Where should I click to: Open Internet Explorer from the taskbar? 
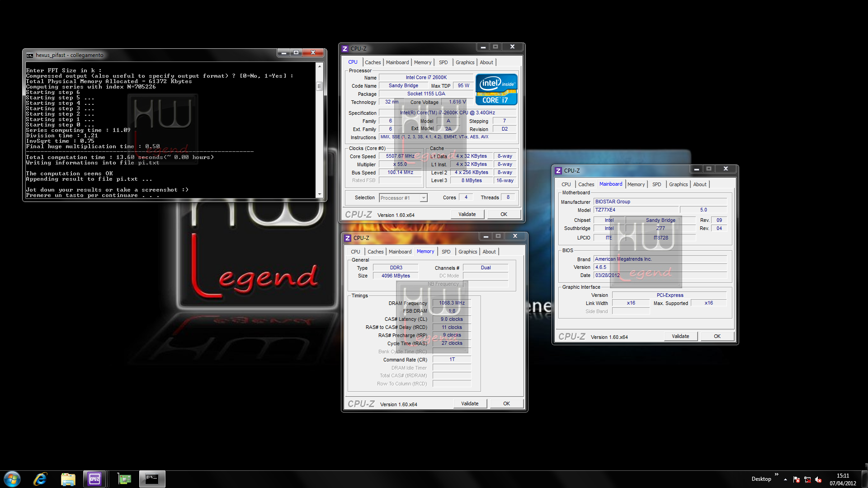tap(40, 479)
